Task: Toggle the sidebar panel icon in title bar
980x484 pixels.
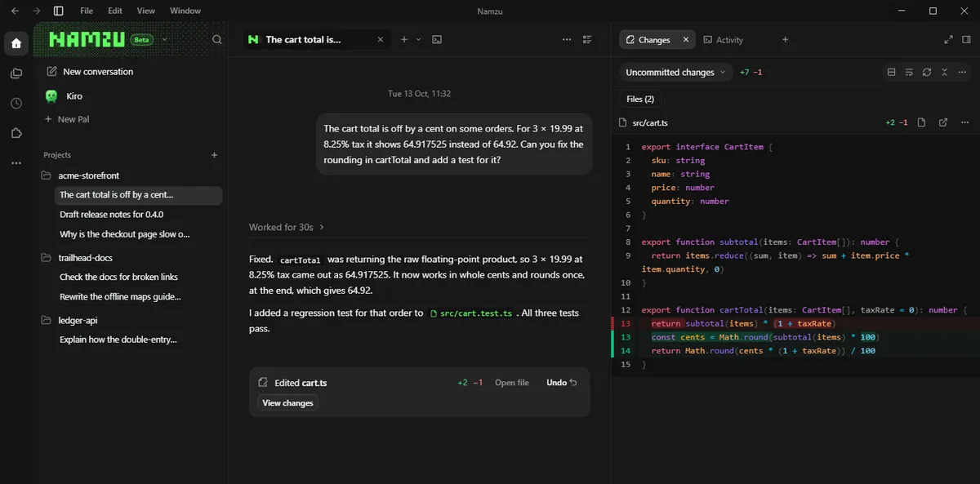Action: (58, 11)
